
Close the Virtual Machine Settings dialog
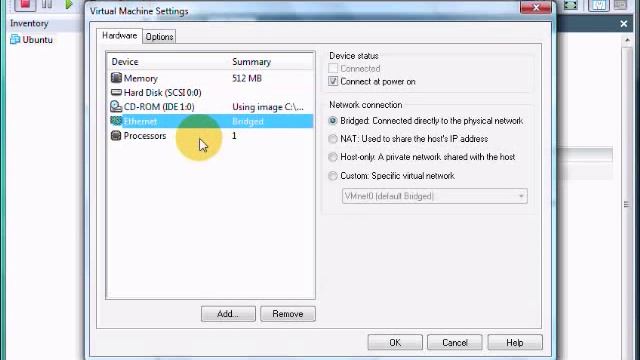click(x=536, y=7)
